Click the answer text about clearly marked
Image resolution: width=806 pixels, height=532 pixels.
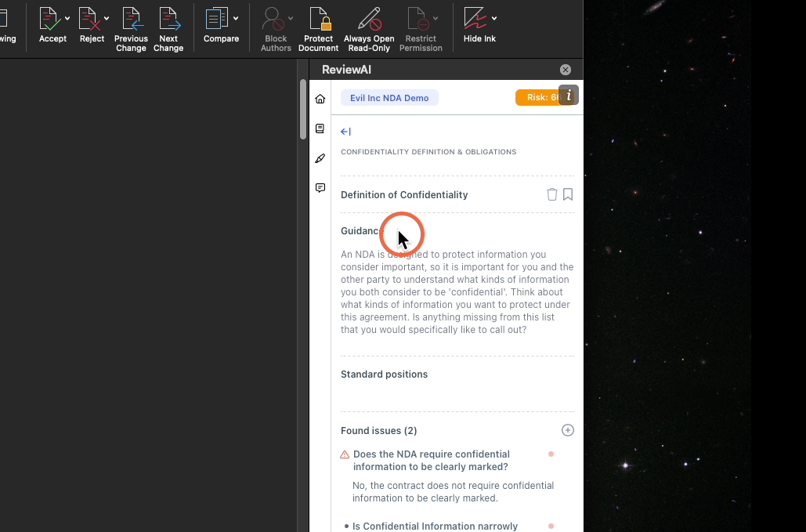pos(454,492)
